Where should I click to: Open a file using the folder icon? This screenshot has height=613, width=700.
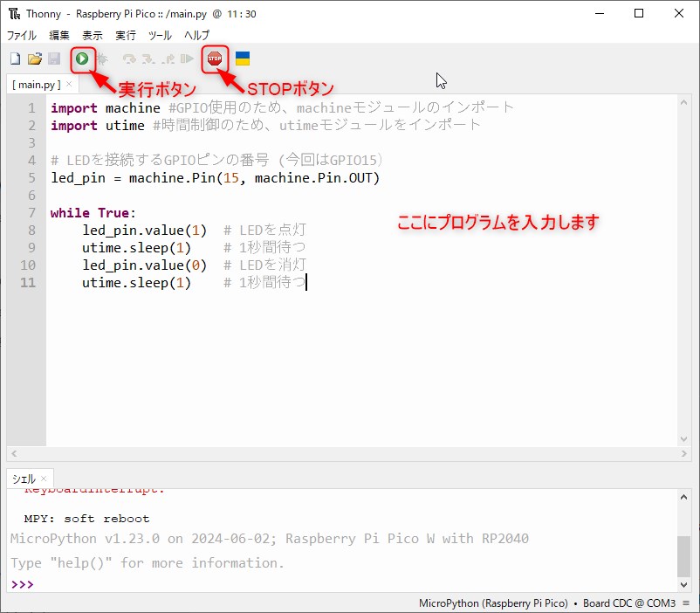(x=34, y=59)
